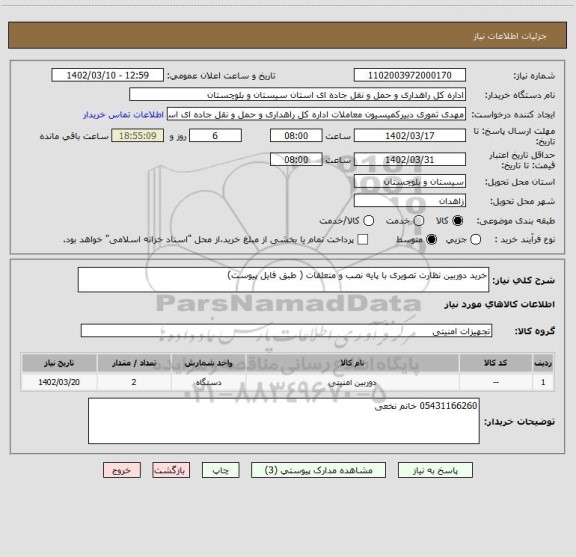Click the کد کالا column header
Screen dimensions: 576x557
(x=496, y=363)
